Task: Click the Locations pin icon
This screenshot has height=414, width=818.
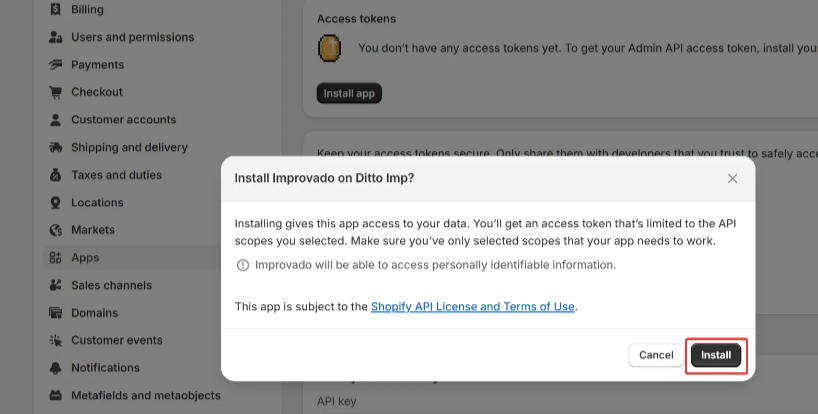Action: pos(55,203)
